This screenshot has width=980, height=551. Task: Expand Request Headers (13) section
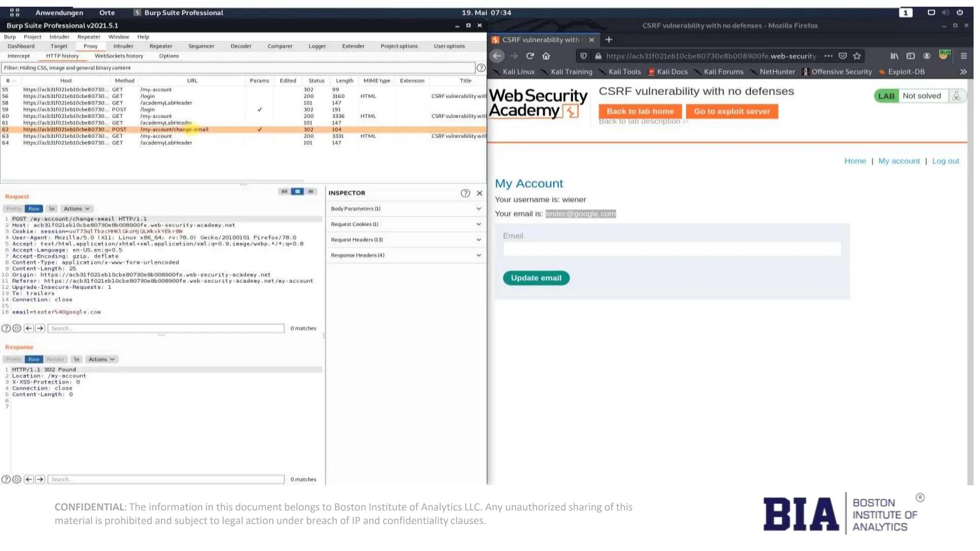click(x=405, y=240)
